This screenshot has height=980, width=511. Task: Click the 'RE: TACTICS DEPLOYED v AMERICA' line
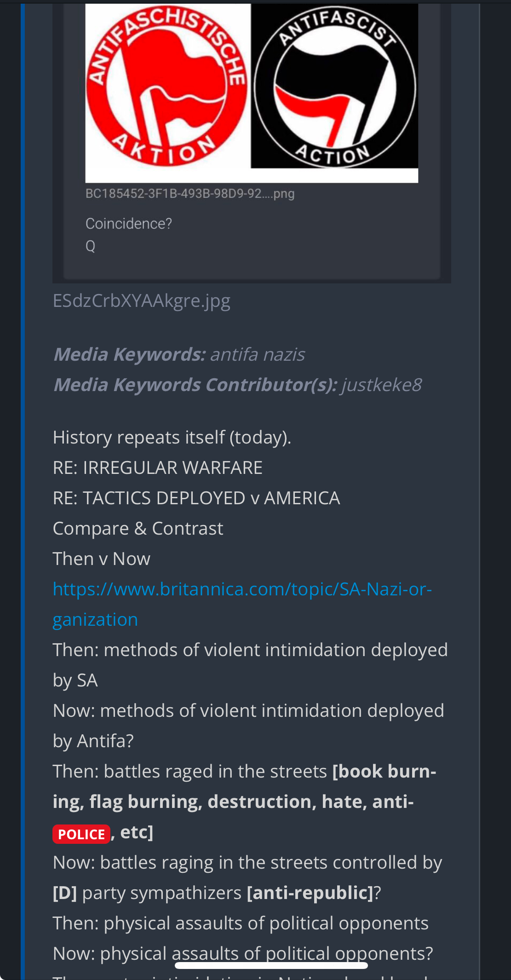(196, 498)
